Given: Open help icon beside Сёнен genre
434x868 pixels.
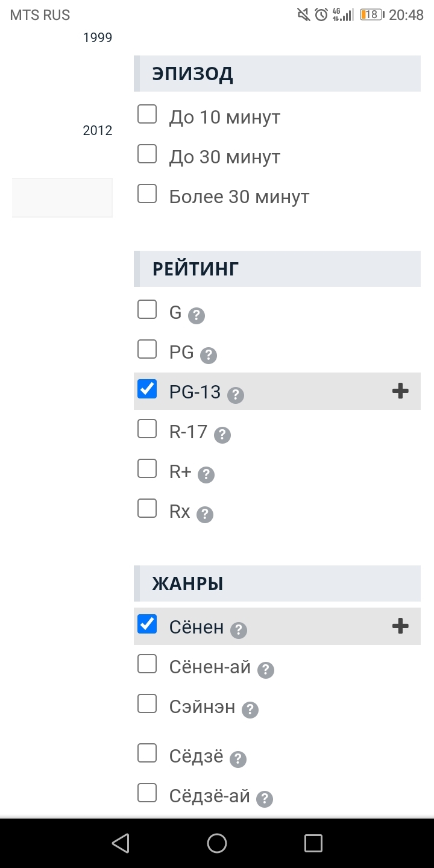Looking at the screenshot, I should pos(239,631).
